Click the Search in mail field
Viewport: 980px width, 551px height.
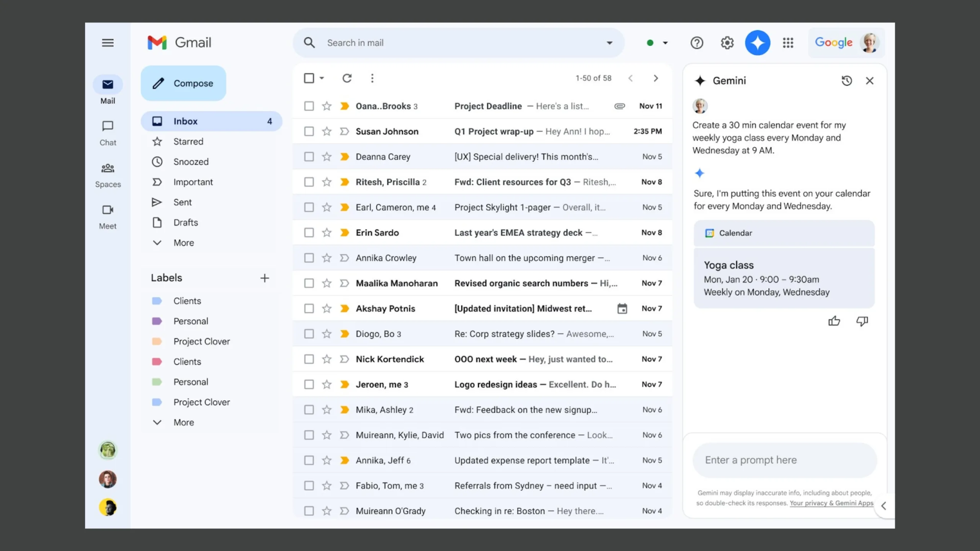[459, 42]
